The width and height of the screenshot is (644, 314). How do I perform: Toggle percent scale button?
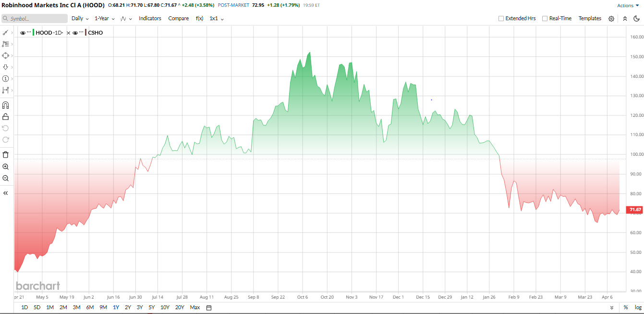(626, 308)
